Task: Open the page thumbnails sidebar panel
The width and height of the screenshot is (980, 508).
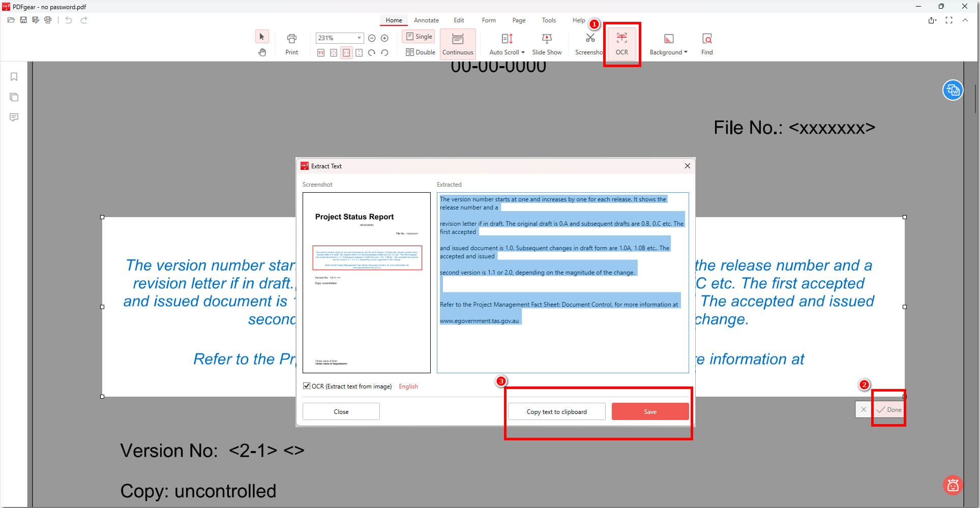Action: [x=14, y=97]
